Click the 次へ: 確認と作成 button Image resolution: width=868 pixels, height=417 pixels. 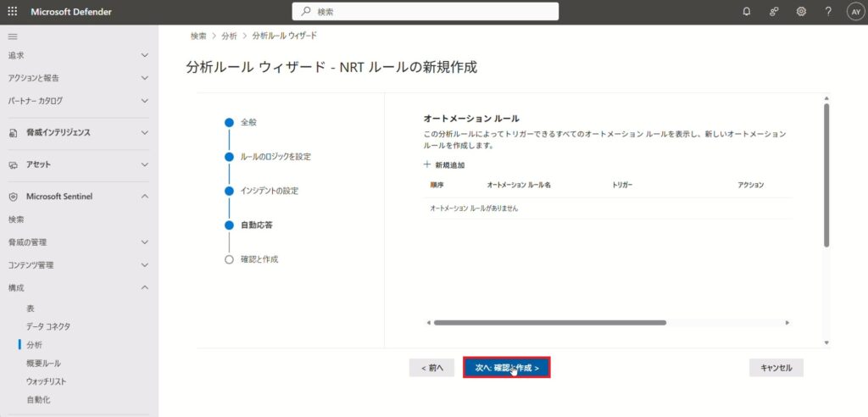[x=507, y=368]
